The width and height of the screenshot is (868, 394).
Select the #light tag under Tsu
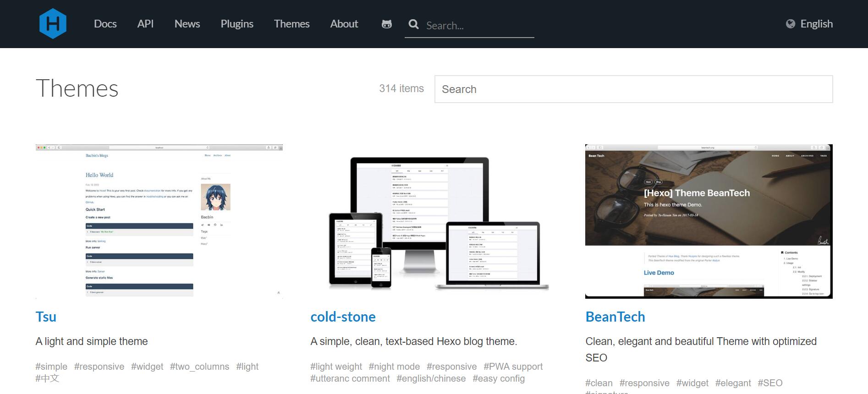coord(247,367)
